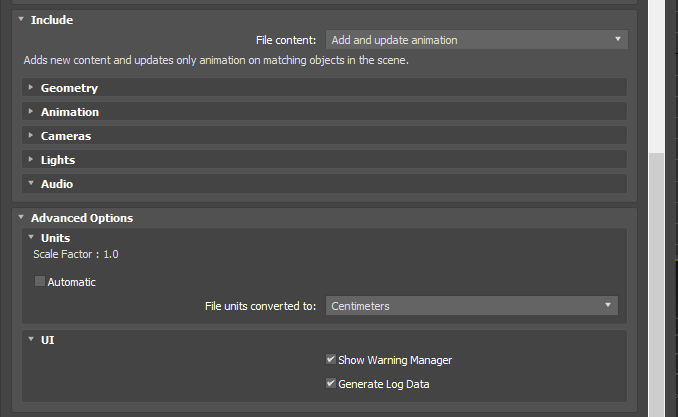Uncheck Generate Log Data
678x417 pixels.
click(331, 384)
